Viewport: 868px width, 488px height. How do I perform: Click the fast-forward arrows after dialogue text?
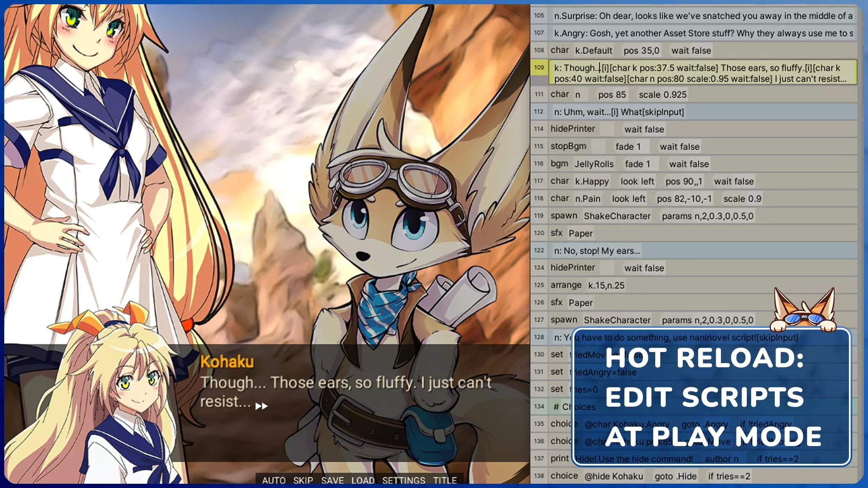pos(262,406)
